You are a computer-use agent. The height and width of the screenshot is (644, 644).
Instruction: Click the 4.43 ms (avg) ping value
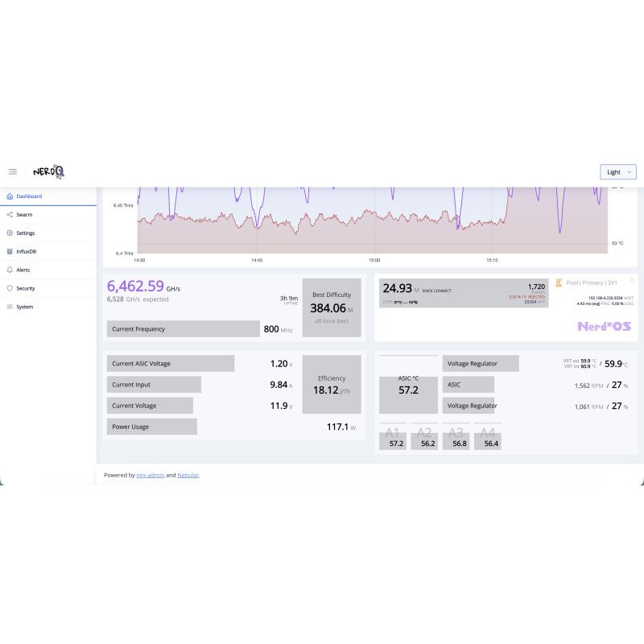(x=588, y=303)
